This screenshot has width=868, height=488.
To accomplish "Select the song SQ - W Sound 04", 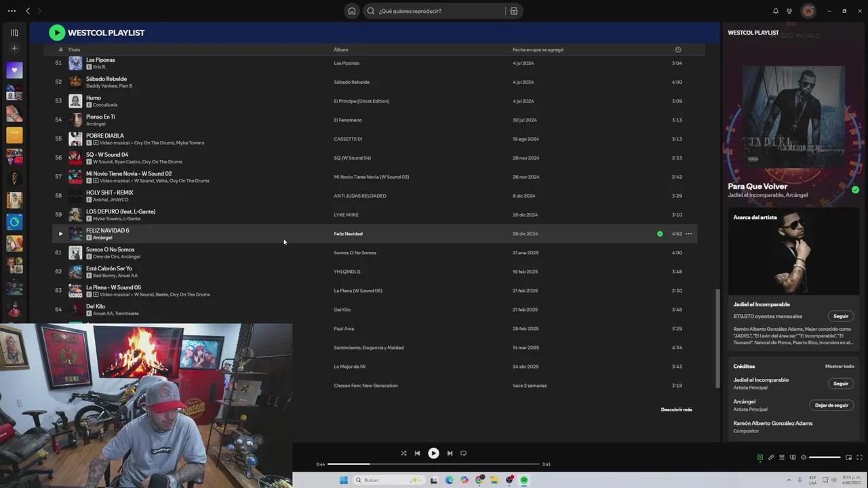I will coord(107,155).
